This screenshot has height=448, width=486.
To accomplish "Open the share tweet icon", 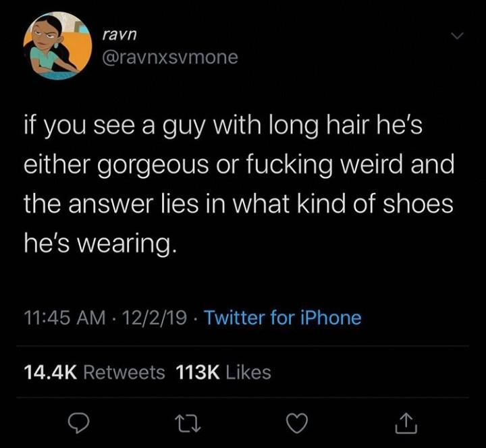I will point(406,423).
